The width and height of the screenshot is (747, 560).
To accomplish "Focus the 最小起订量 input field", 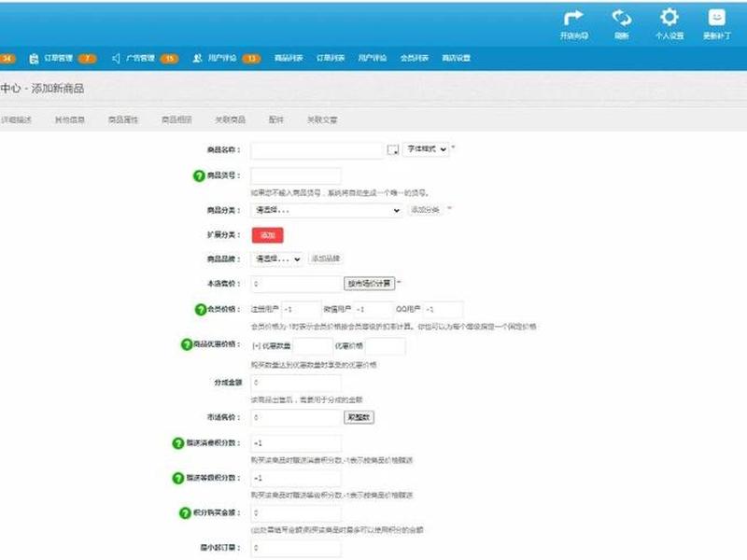I will point(296,548).
